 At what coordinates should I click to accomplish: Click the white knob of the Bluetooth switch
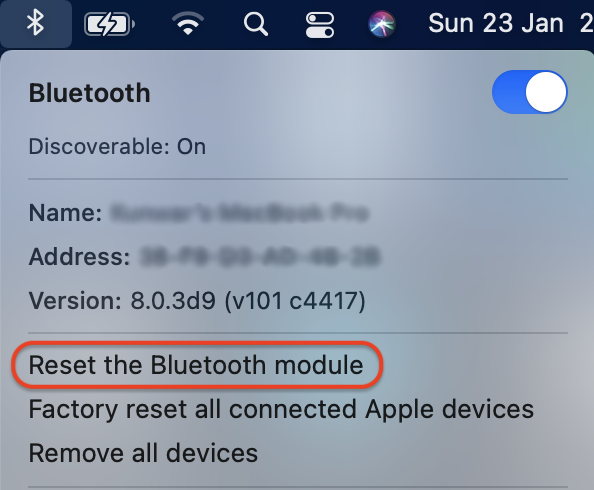(x=546, y=92)
